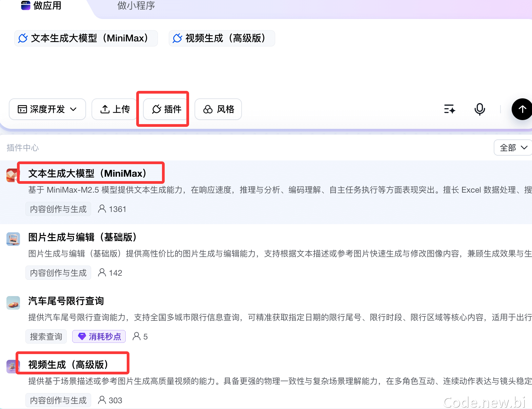Click the 汽车尾号限行查询 description text

tap(280, 317)
